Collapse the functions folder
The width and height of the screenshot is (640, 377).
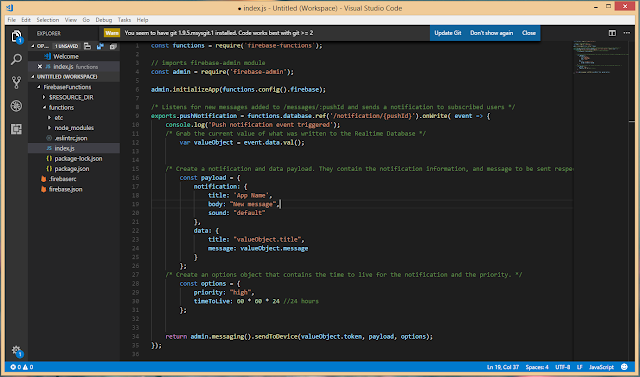[44, 107]
